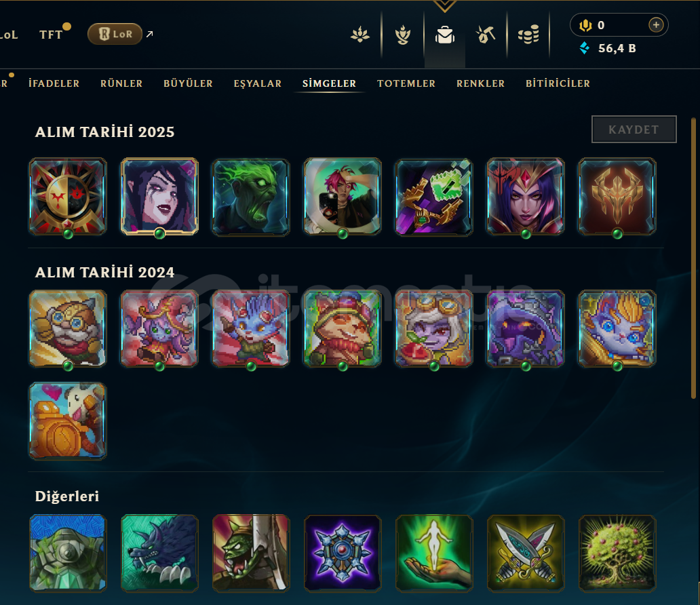This screenshot has height=605, width=700.
Task: Click the vertical scrollbar of icon list
Action: tap(693, 258)
